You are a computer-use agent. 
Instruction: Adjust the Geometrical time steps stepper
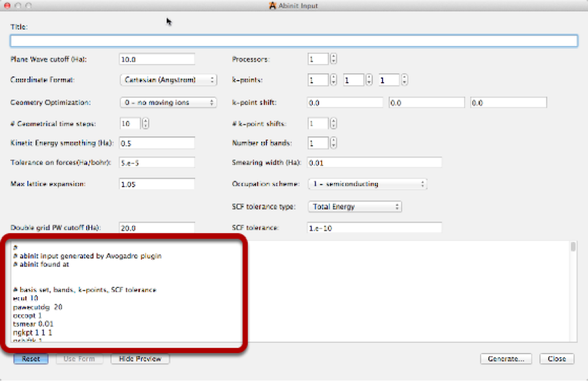pos(145,124)
